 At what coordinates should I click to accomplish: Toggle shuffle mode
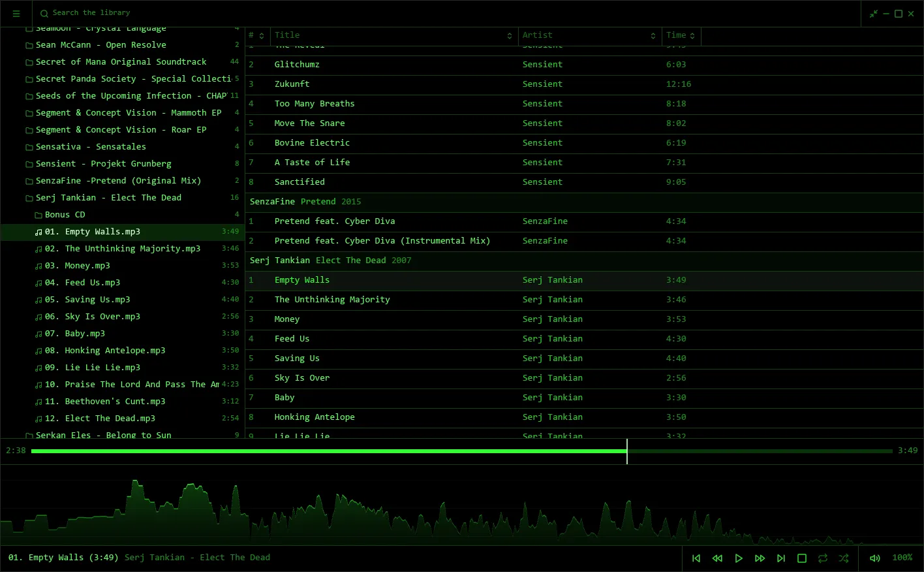point(844,558)
